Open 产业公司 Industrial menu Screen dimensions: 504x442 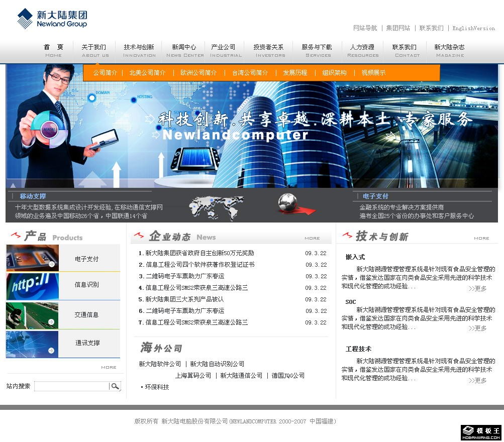tap(225, 51)
